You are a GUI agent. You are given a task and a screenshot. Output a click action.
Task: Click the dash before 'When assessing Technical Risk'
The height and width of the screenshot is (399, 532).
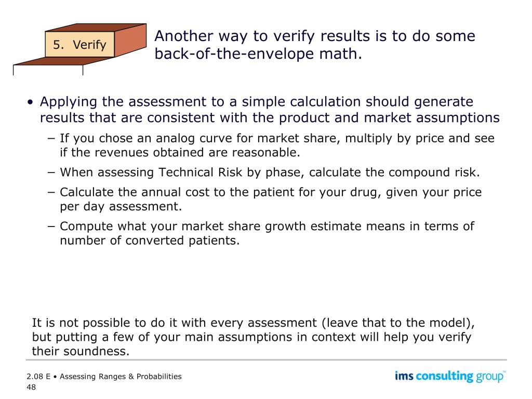51,172
